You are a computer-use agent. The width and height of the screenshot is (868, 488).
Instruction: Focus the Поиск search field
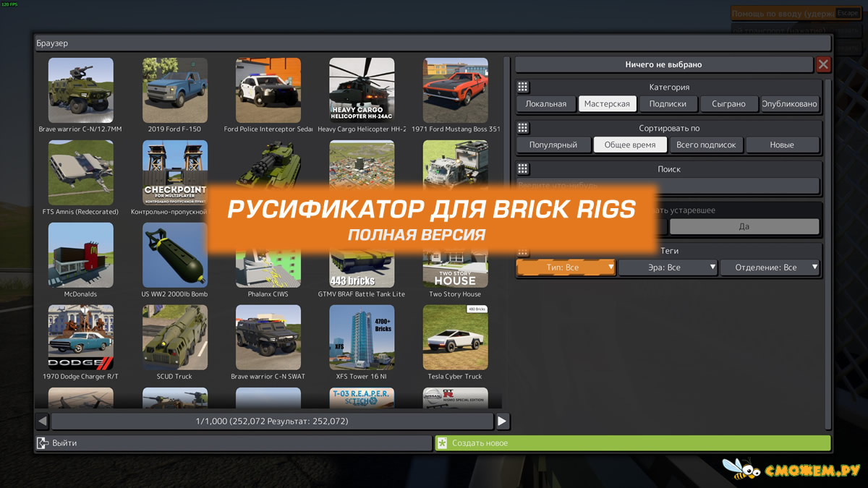pyautogui.click(x=668, y=186)
